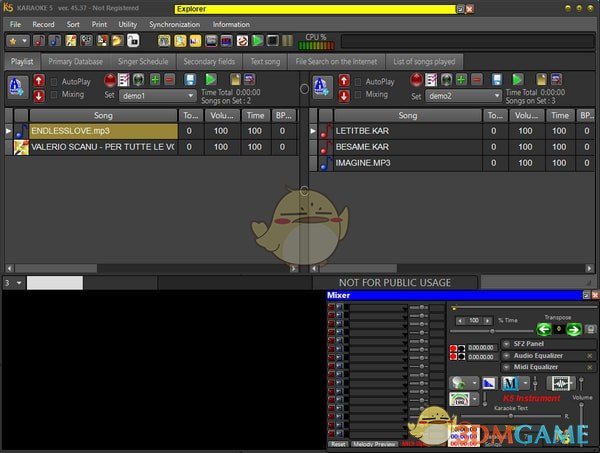Toggle lower red marker beside 0.00.00.00

pos(453,357)
